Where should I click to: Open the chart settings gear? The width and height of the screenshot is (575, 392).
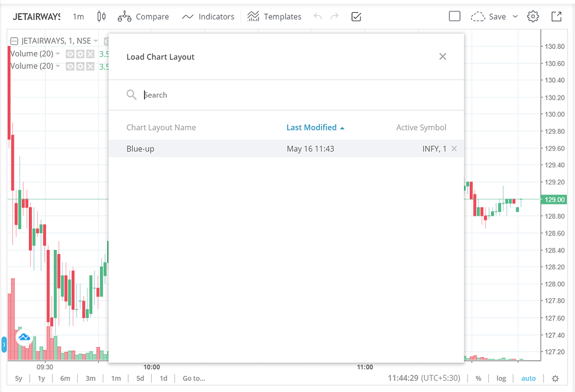[x=532, y=16]
